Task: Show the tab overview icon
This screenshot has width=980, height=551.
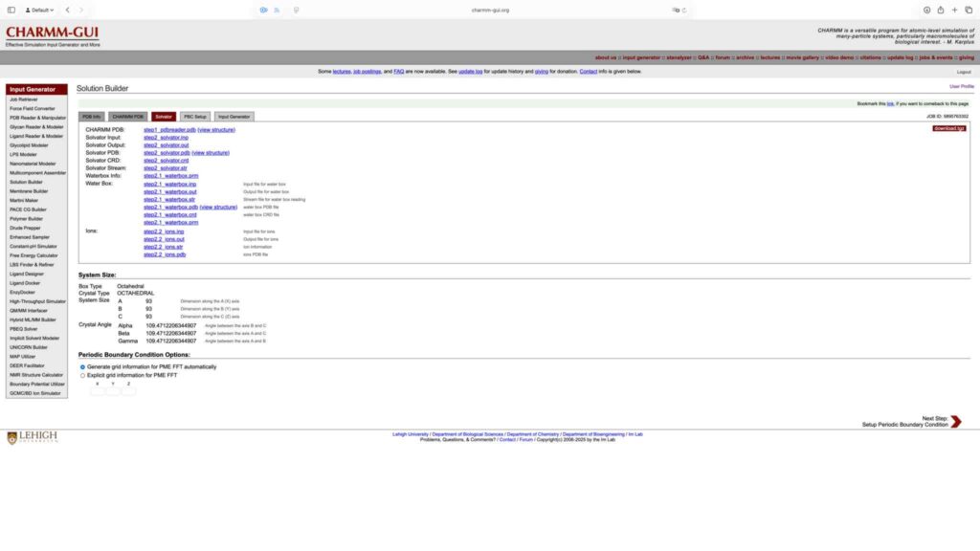Action: [x=968, y=10]
